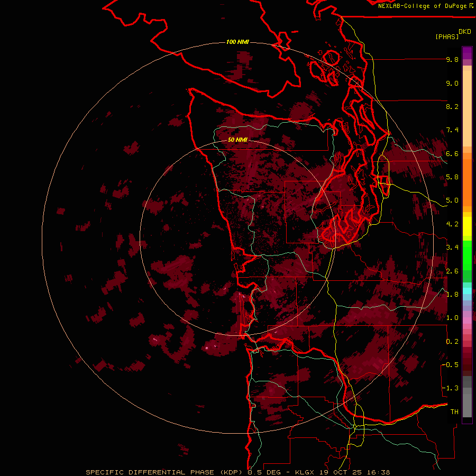Click the 16:38 timestamp in the caption

[x=378, y=472]
